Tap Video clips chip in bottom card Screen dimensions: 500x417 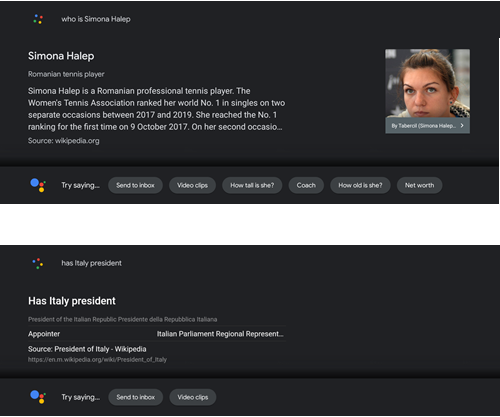(193, 397)
